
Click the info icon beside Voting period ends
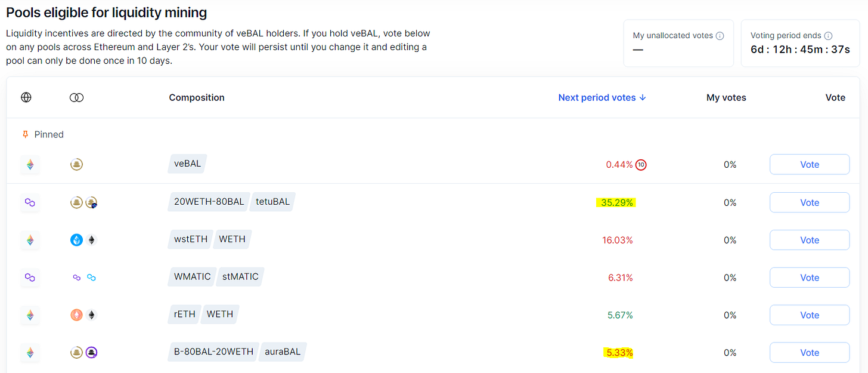tap(828, 36)
